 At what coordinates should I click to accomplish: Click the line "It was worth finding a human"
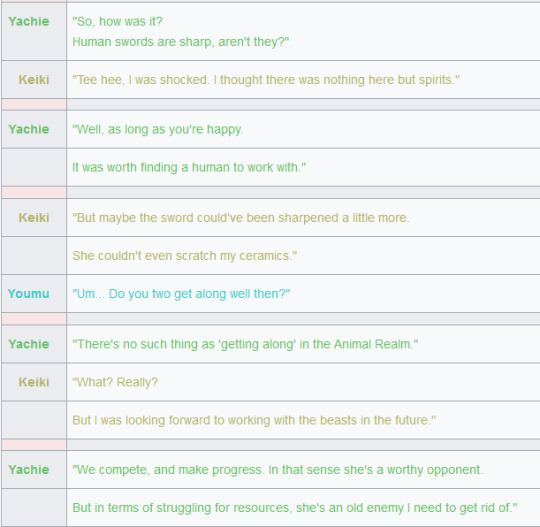point(189,167)
